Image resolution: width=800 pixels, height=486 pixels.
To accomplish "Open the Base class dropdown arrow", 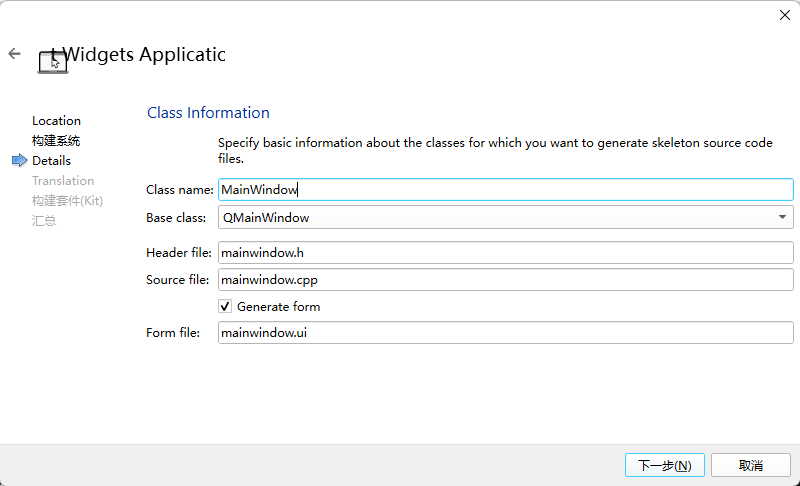I will (782, 217).
